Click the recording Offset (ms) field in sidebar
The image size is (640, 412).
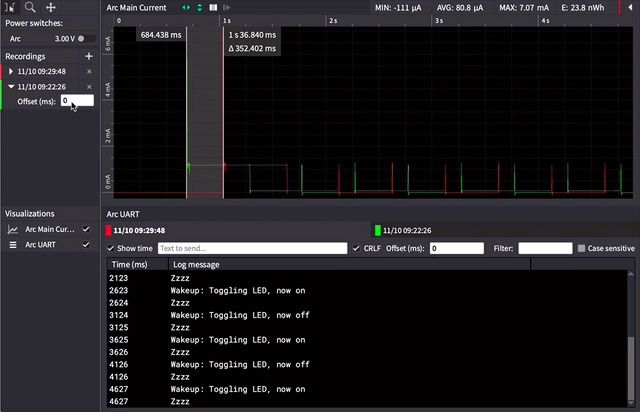[77, 100]
